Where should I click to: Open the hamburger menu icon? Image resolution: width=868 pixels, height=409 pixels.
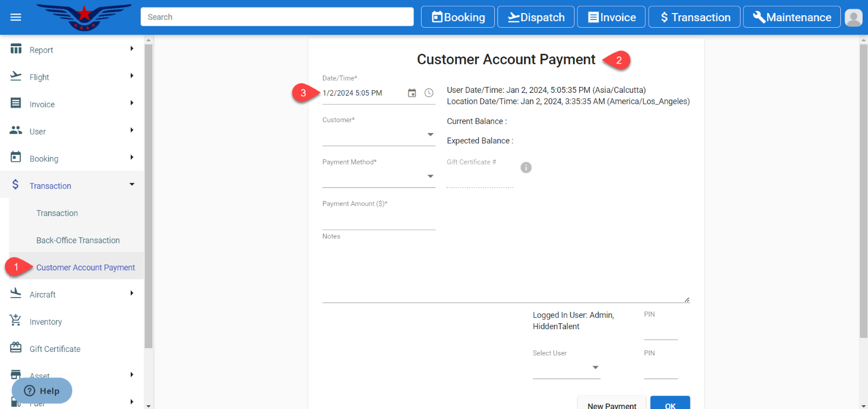point(16,17)
